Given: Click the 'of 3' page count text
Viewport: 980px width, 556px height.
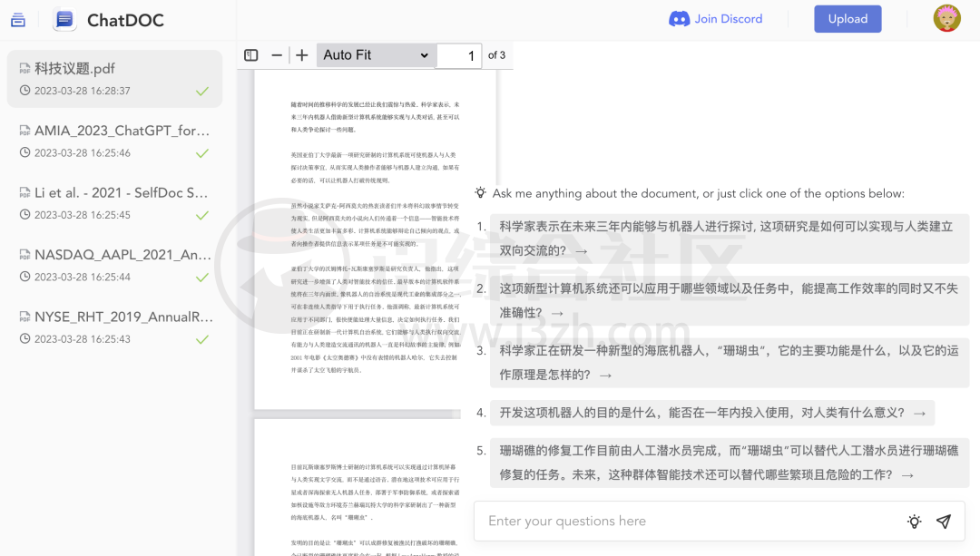Looking at the screenshot, I should [497, 55].
